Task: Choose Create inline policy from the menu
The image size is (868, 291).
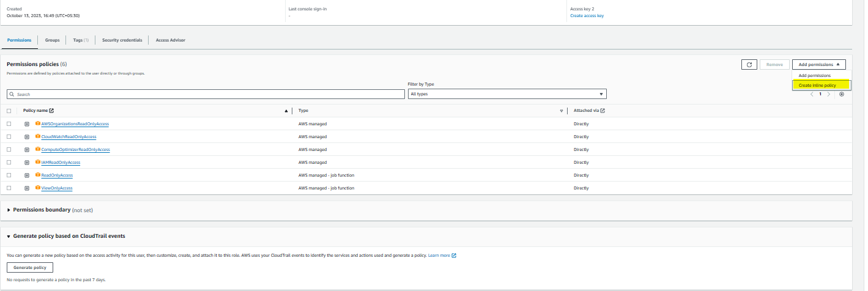Action: pyautogui.click(x=817, y=86)
